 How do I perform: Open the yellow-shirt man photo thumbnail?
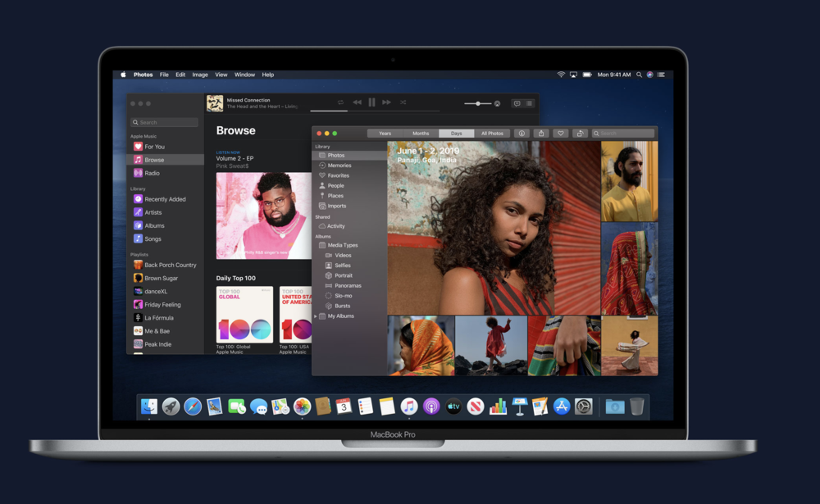[x=630, y=181]
